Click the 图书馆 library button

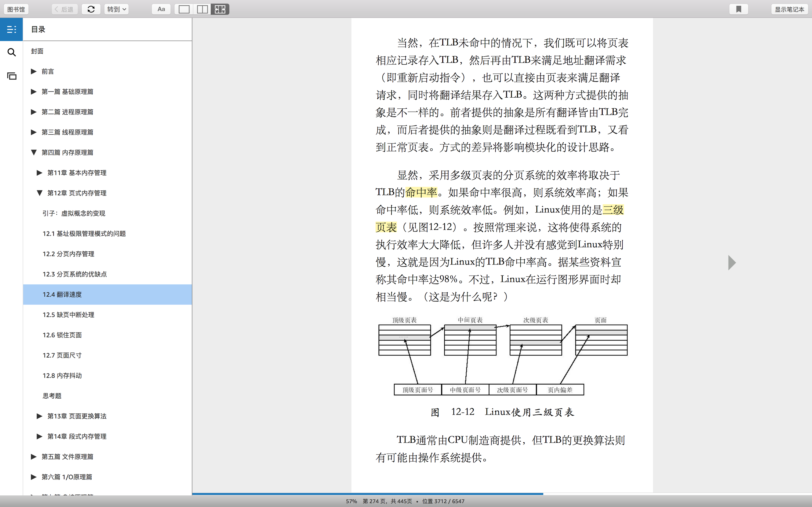tap(16, 9)
